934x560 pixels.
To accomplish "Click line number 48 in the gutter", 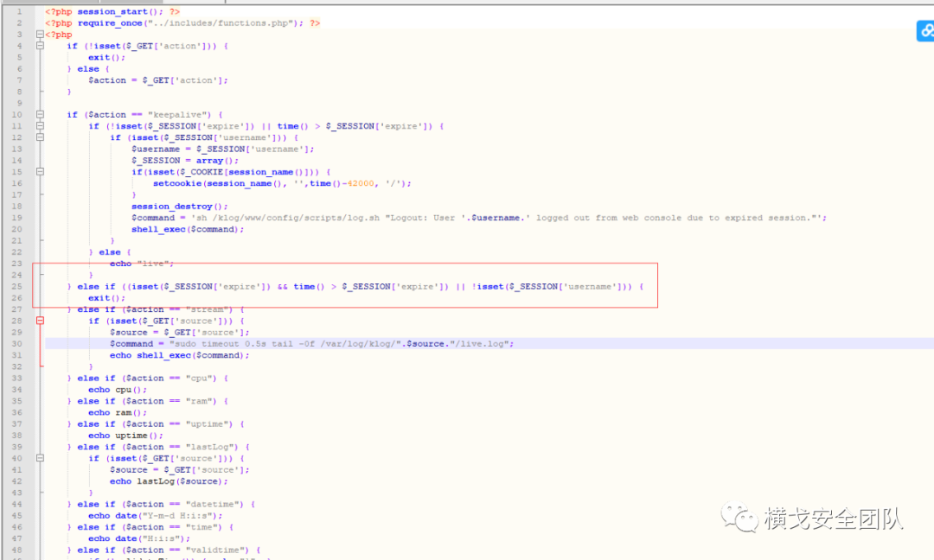I will [16, 550].
